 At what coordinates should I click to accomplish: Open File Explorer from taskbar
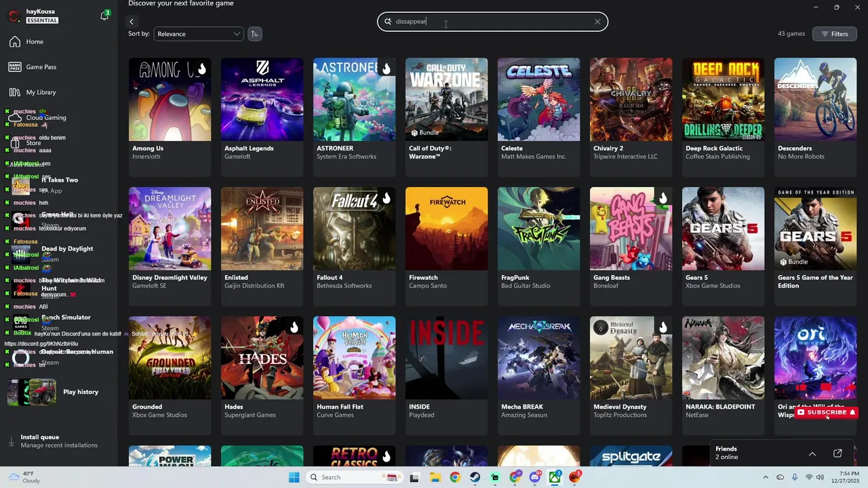click(435, 477)
